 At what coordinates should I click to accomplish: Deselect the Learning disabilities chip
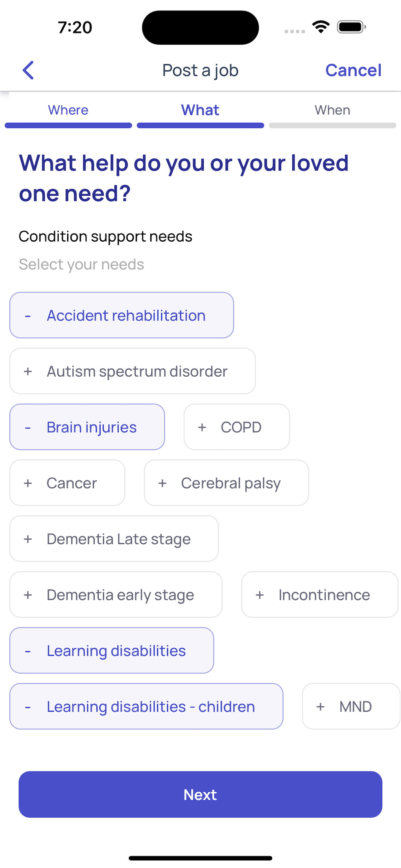click(x=112, y=650)
